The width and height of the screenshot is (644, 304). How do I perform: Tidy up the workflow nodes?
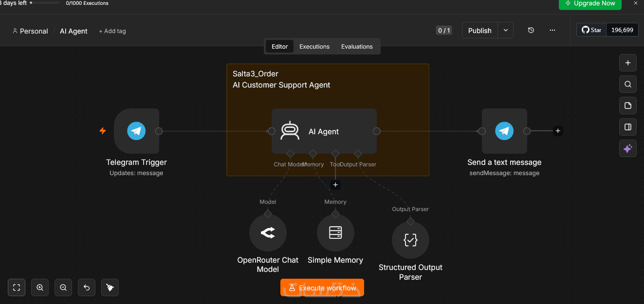click(110, 287)
